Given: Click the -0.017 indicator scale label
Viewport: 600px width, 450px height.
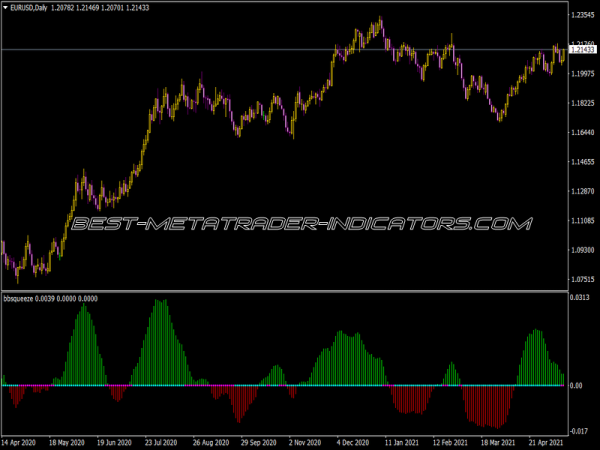Looking at the screenshot, I should coord(580,426).
